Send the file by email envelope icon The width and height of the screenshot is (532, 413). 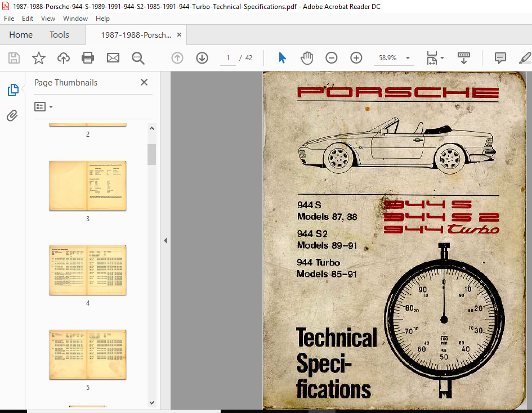113,58
